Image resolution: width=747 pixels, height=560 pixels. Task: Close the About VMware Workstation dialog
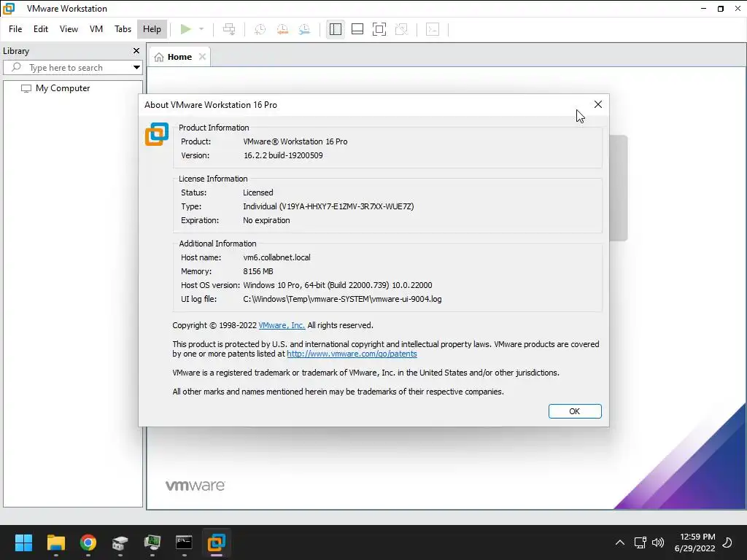tap(598, 104)
